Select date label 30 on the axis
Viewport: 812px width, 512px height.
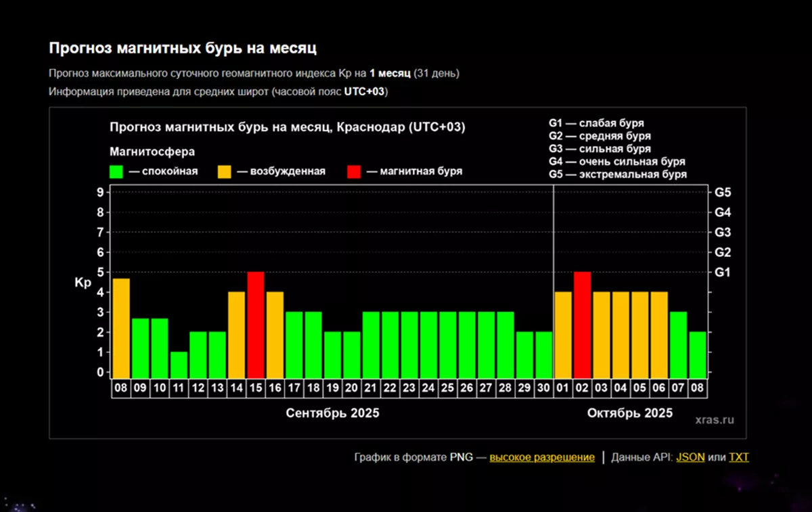pos(544,389)
